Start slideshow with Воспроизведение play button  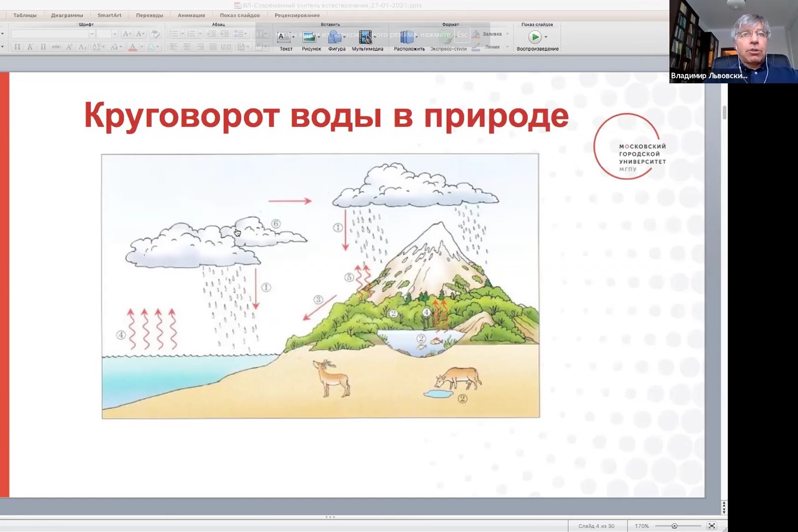[535, 37]
